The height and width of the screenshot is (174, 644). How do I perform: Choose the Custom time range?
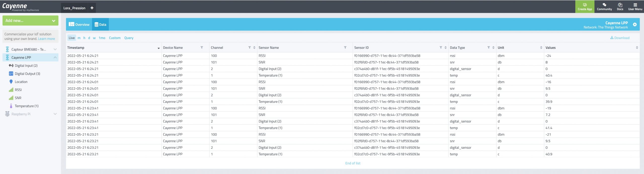pos(115,38)
